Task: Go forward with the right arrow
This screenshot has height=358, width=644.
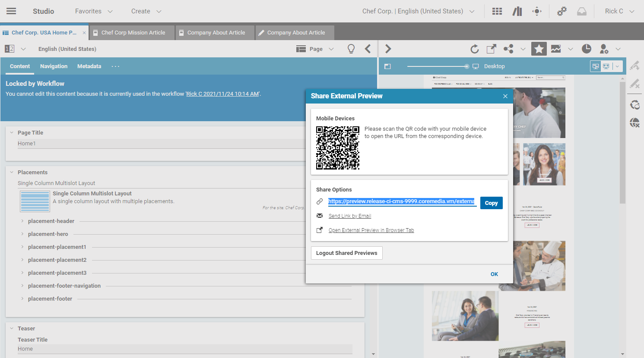Action: (388, 49)
